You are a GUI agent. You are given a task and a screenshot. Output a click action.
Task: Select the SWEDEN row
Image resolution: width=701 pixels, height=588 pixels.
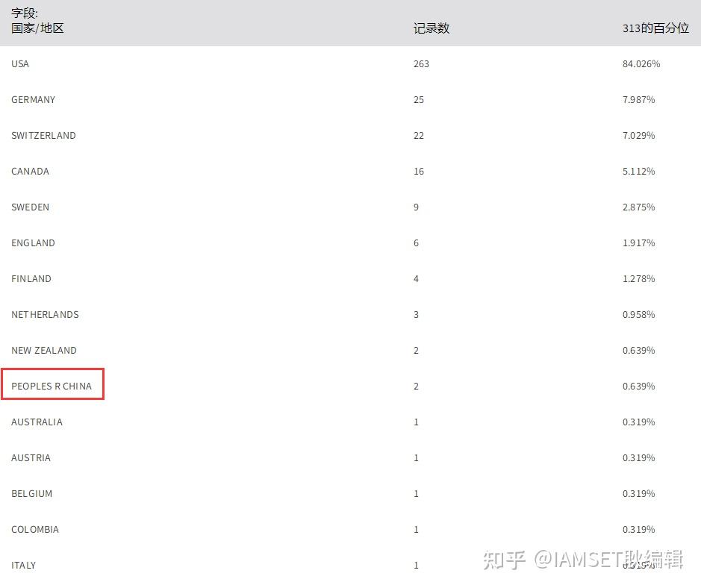coord(30,207)
